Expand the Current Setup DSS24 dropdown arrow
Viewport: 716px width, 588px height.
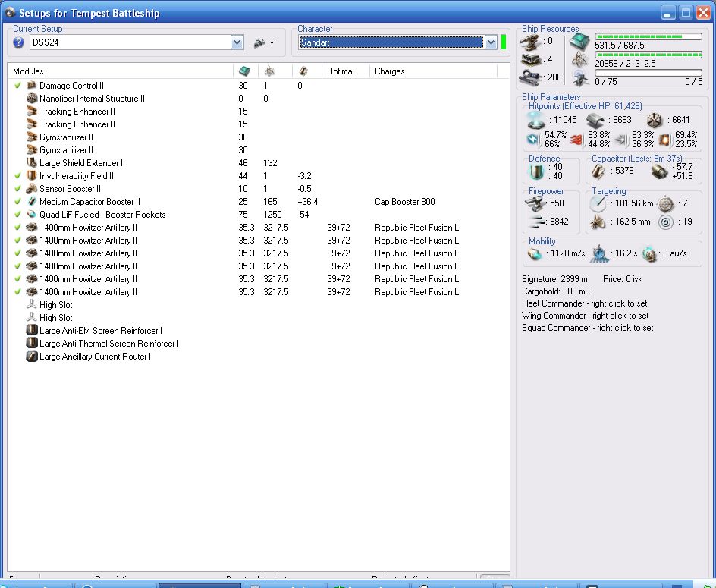pos(237,42)
